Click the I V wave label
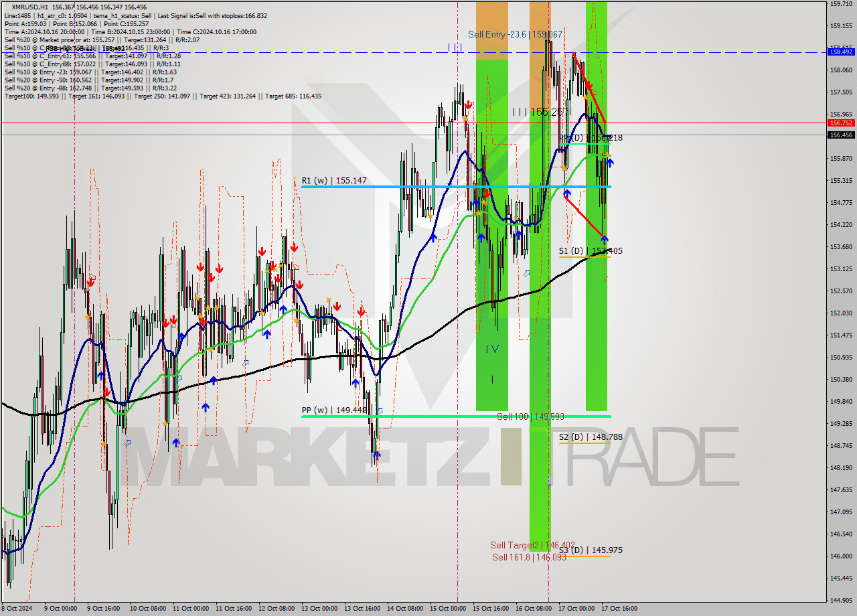857x616 pixels. tap(492, 348)
